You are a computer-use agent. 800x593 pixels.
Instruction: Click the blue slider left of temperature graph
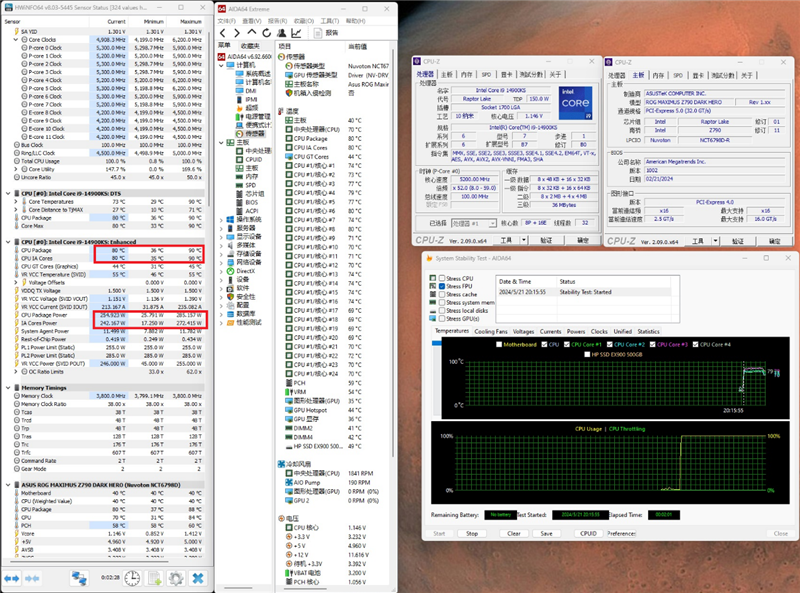point(436,343)
